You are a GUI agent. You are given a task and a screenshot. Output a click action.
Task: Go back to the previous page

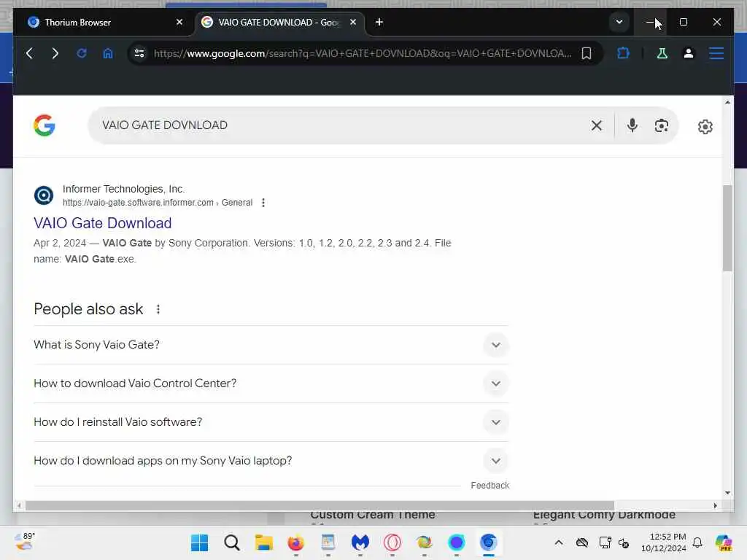[29, 53]
